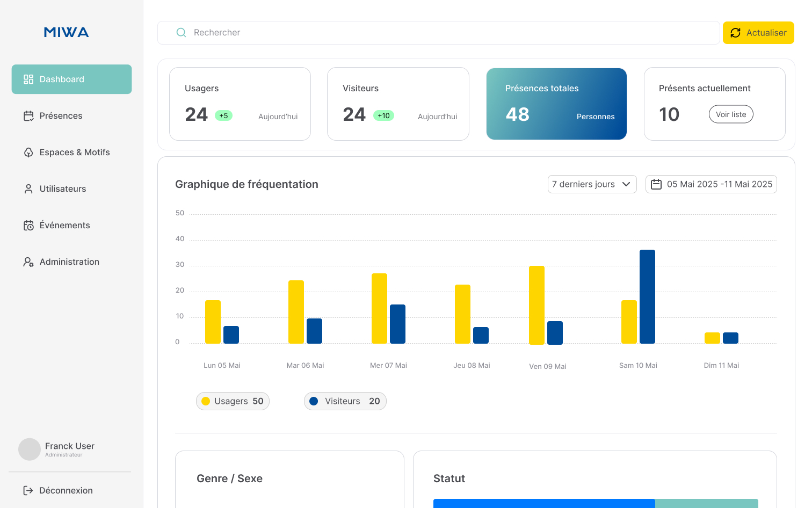Click the Déconnexion logout icon
Viewport: 812px width, 508px height.
[28, 490]
